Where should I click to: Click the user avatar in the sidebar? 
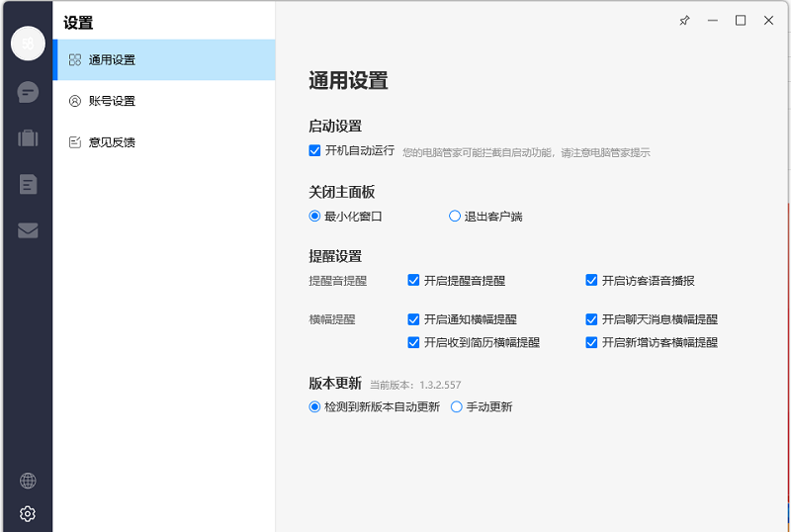(x=28, y=44)
